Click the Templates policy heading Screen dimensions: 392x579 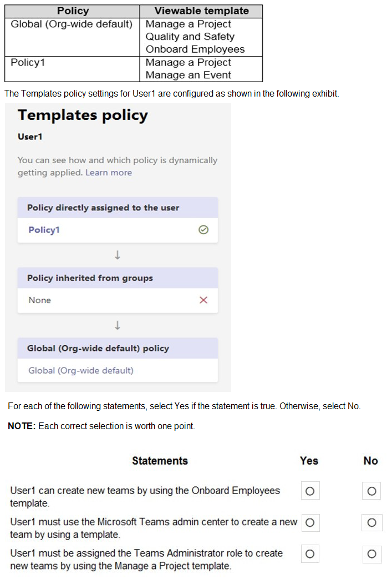pyautogui.click(x=83, y=115)
